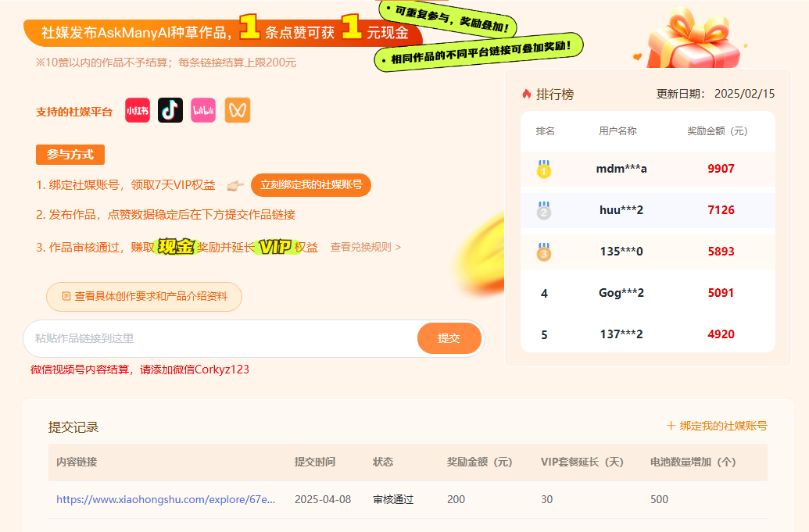Click step 2 发布作品 instruction text
809x532 pixels.
[166, 215]
